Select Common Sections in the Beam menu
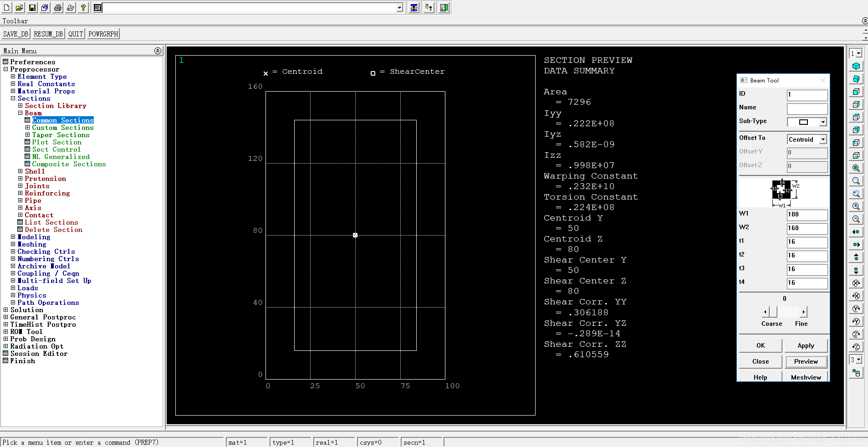868x447 pixels. click(63, 120)
